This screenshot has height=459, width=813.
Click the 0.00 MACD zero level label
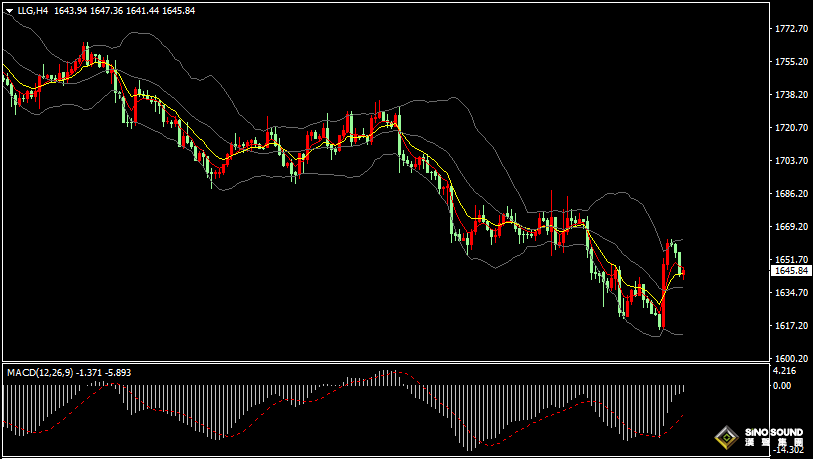(782, 385)
